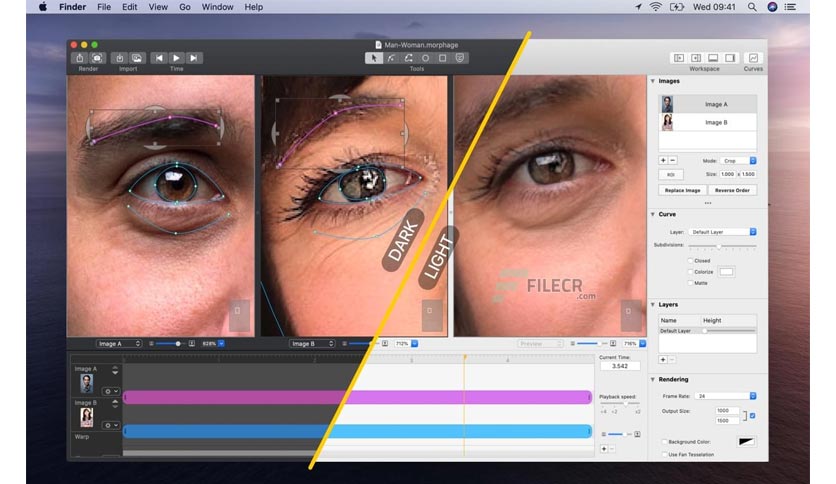Viewport: 836px width, 484px height.
Task: Open Wi-Fi status in the menu bar
Action: (656, 7)
